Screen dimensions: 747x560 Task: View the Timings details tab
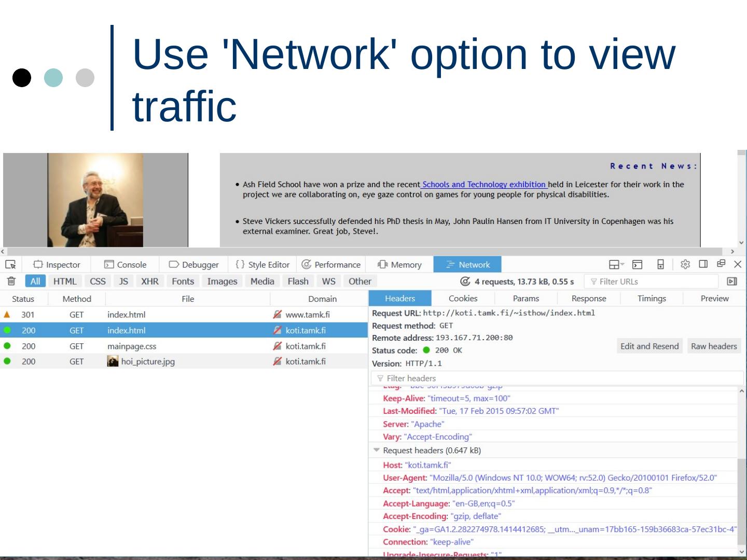coord(652,298)
